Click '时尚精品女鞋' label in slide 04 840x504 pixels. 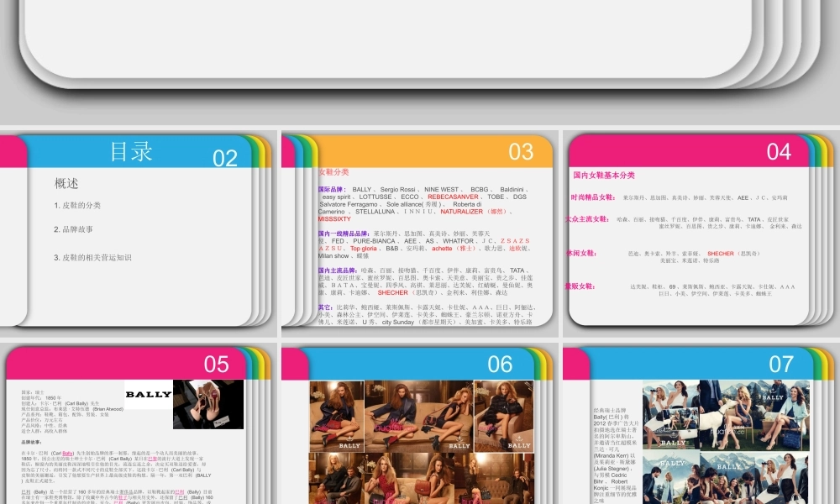coord(592,197)
